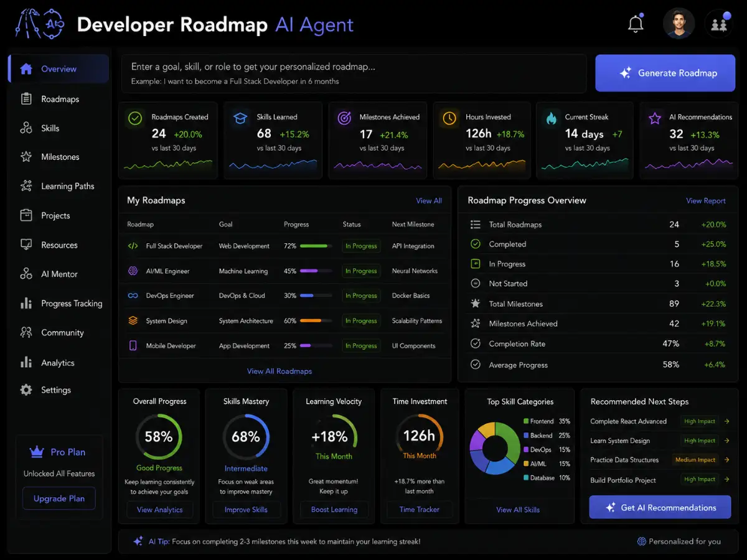The image size is (747, 560).
Task: Click the View Analytics button
Action: pos(160,510)
